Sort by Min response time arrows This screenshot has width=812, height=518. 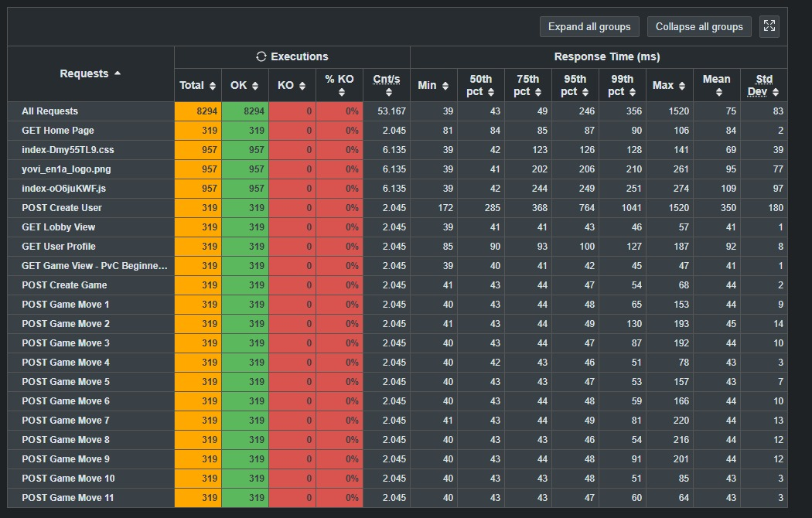coord(445,86)
